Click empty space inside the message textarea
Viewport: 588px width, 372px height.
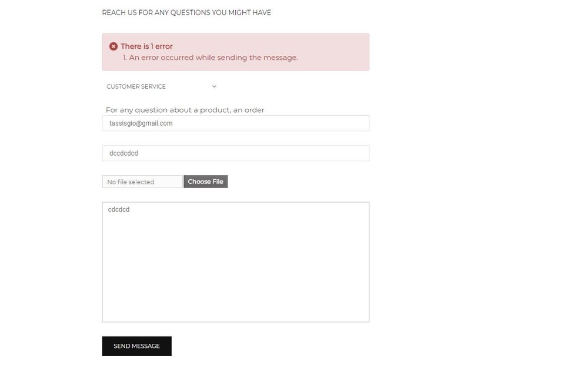pyautogui.click(x=235, y=270)
